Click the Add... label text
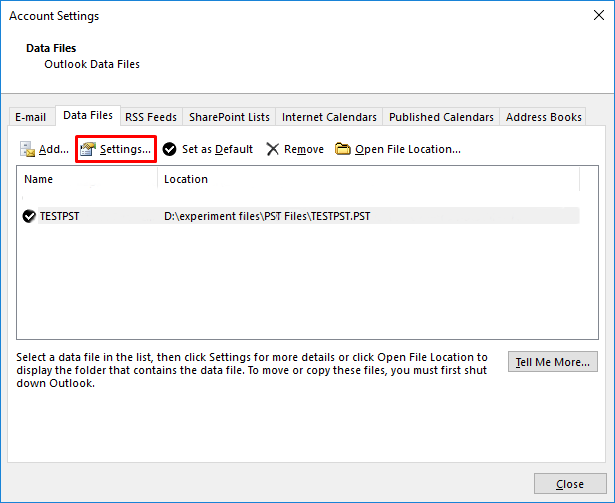 pos(54,149)
